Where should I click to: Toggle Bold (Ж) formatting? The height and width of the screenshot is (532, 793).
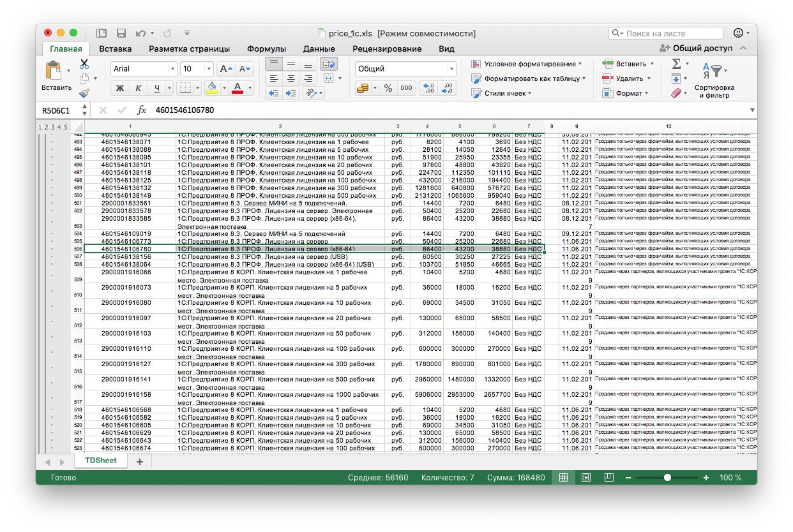pos(120,88)
